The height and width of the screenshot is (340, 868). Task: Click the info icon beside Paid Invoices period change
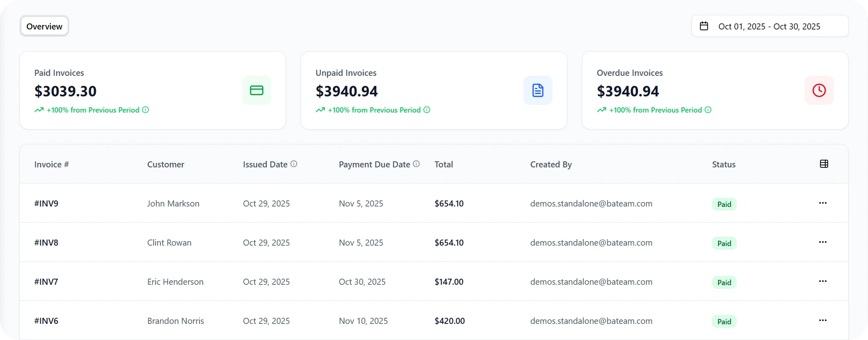145,110
